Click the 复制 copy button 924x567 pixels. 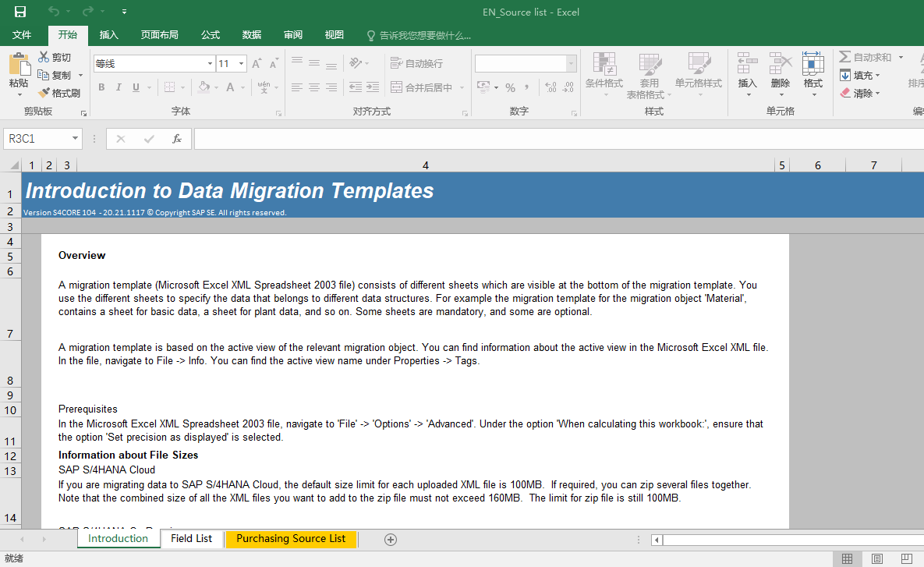[55, 75]
